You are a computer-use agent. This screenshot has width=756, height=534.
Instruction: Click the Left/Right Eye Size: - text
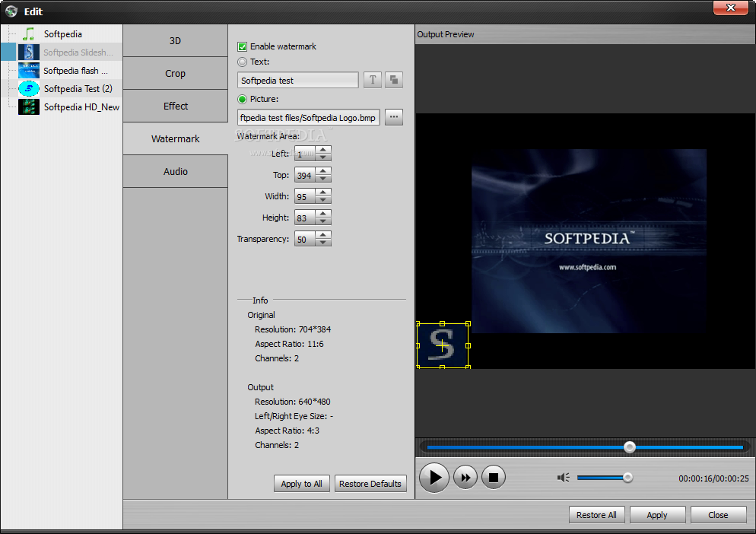pyautogui.click(x=294, y=416)
